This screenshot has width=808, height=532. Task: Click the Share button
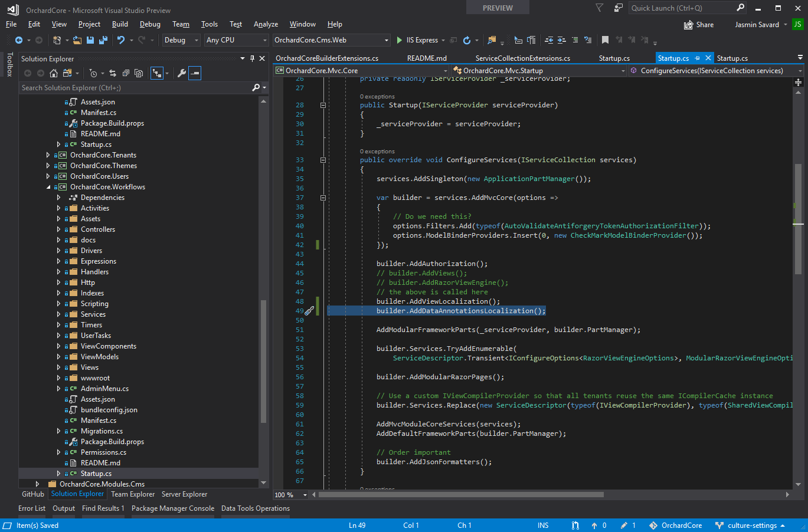click(x=699, y=25)
